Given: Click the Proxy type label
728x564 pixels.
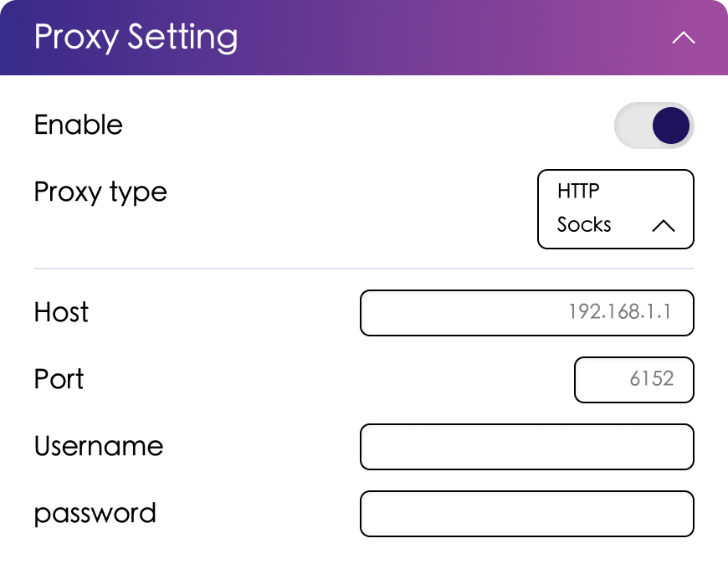Looking at the screenshot, I should 100,192.
